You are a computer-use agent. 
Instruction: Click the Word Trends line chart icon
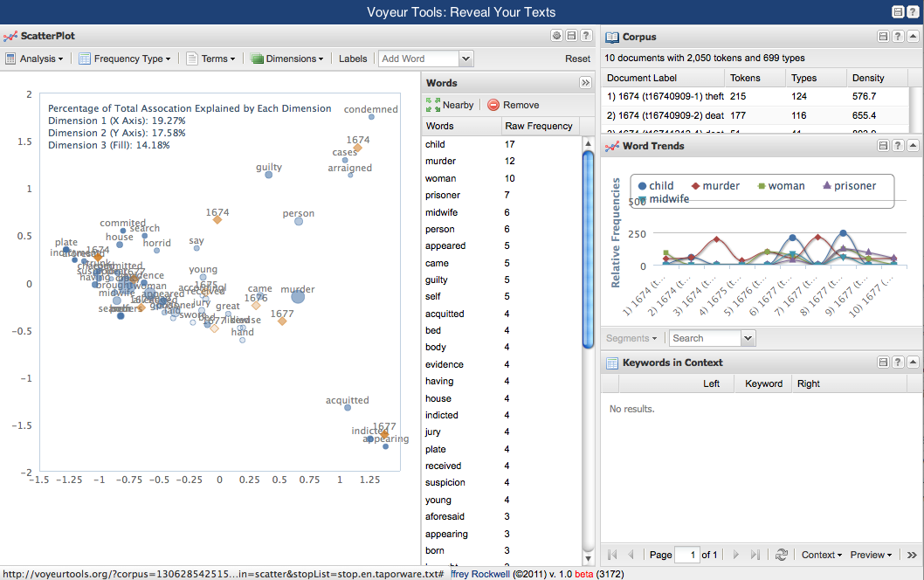[x=612, y=146]
